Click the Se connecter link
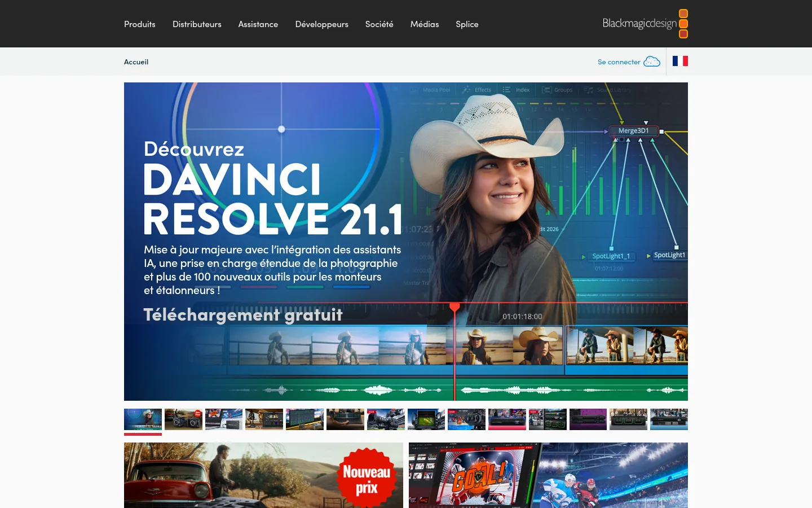Screen dimensions: 812x508 [x=619, y=62]
